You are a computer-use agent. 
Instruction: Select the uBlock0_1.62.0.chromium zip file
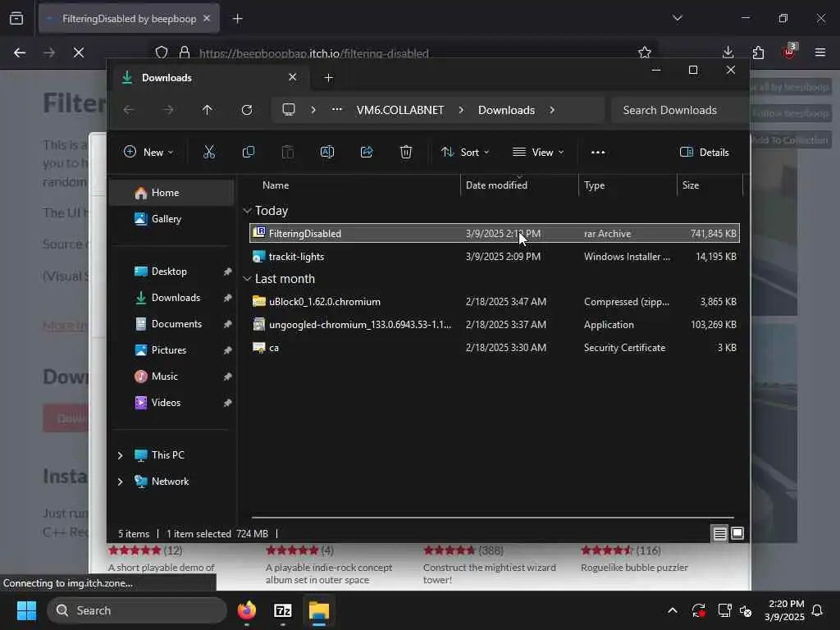(495, 302)
